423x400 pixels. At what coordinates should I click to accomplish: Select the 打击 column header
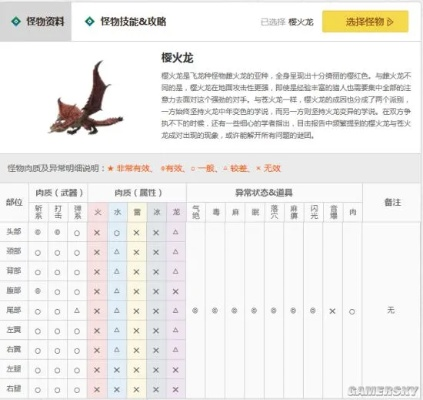coord(58,212)
